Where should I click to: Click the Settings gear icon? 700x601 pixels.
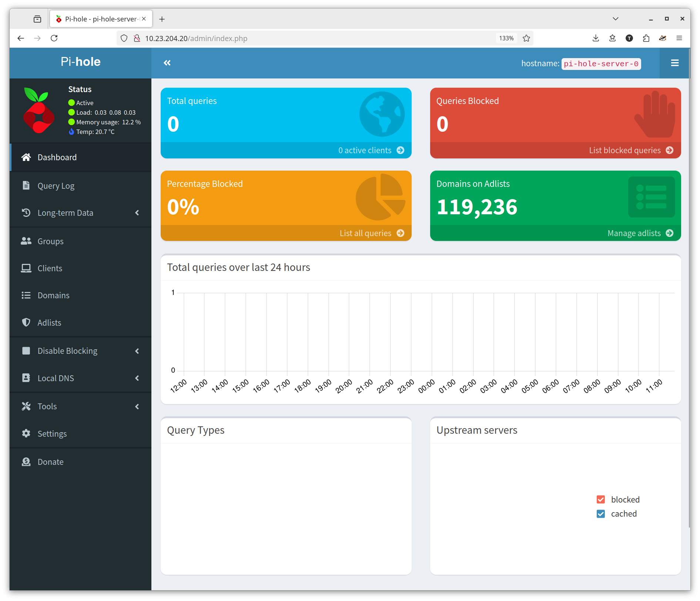(x=26, y=433)
